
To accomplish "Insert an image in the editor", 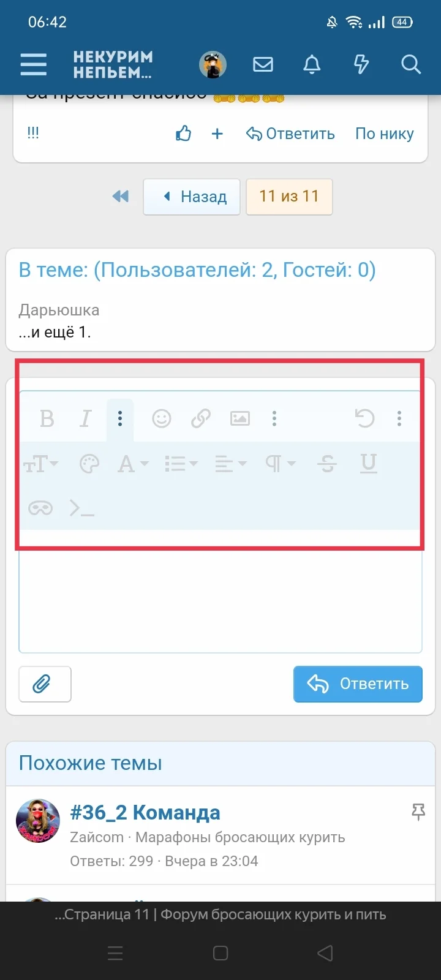I will [x=239, y=418].
